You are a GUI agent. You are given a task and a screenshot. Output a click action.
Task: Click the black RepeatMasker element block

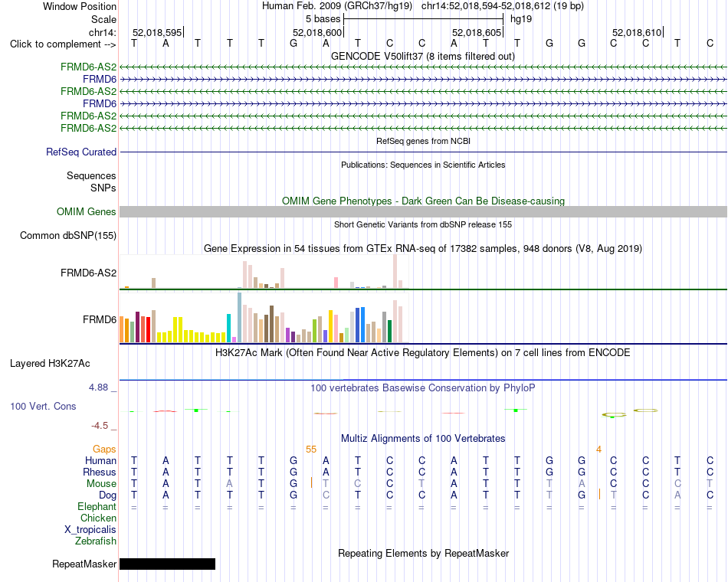(167, 564)
